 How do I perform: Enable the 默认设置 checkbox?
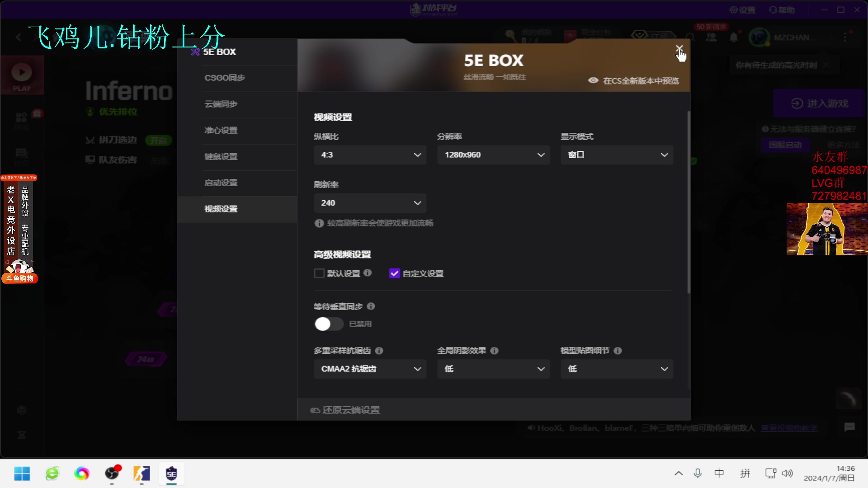319,273
